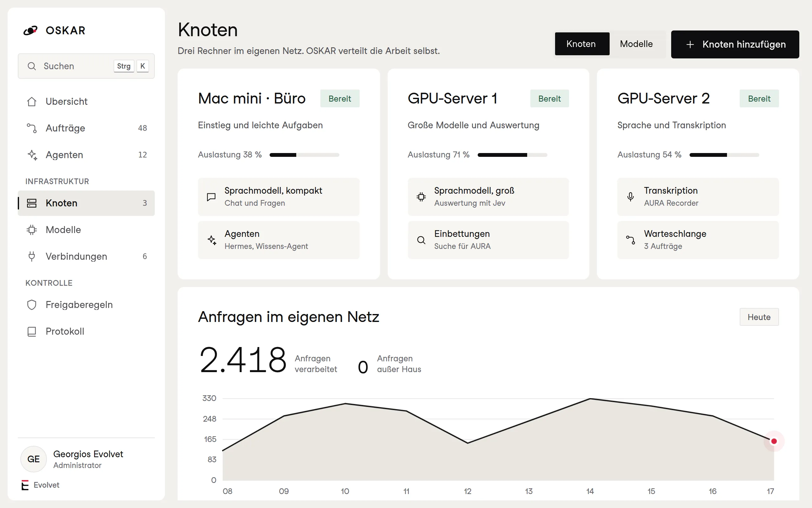Switch to the Knoten tab in header
Image resolution: width=812 pixels, height=508 pixels.
click(582, 44)
